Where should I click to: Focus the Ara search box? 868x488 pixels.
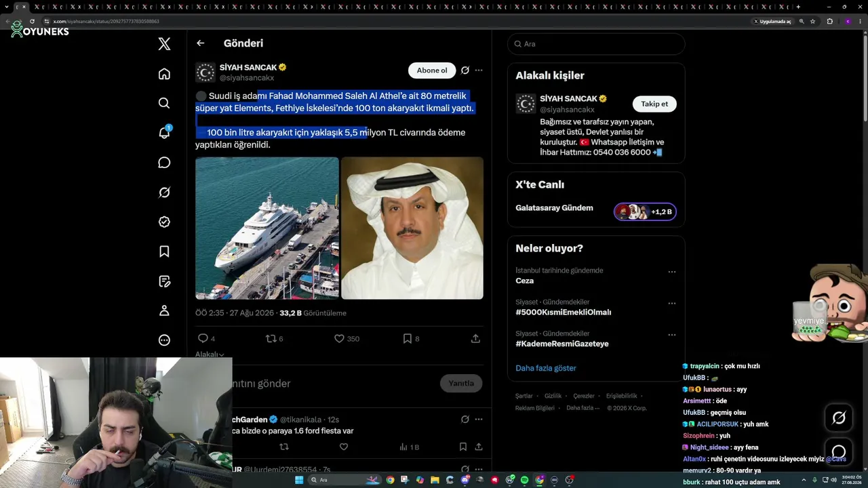click(596, 44)
